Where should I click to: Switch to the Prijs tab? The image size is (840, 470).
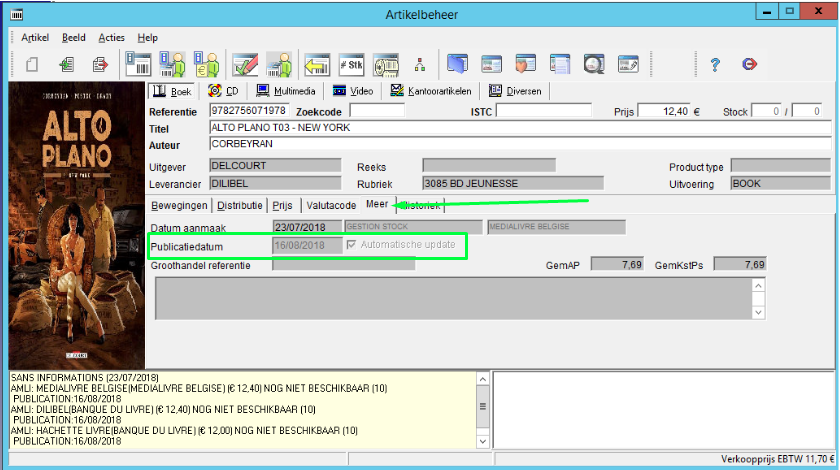tap(282, 205)
